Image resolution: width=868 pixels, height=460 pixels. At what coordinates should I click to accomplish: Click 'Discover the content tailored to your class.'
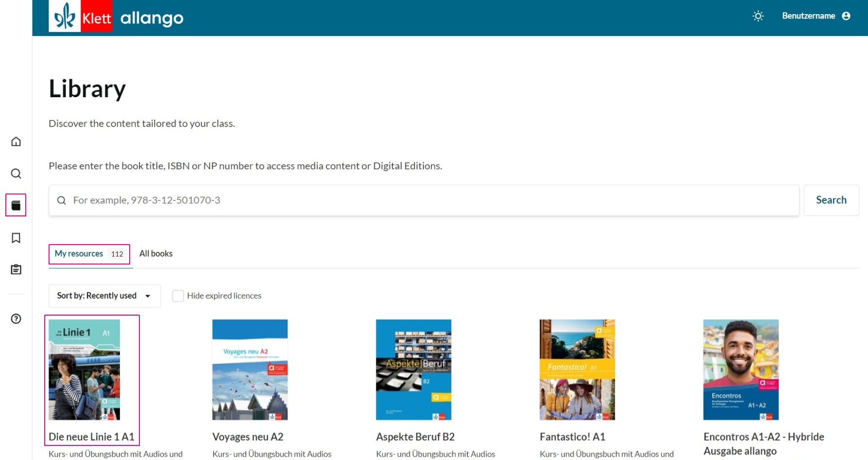(x=142, y=124)
